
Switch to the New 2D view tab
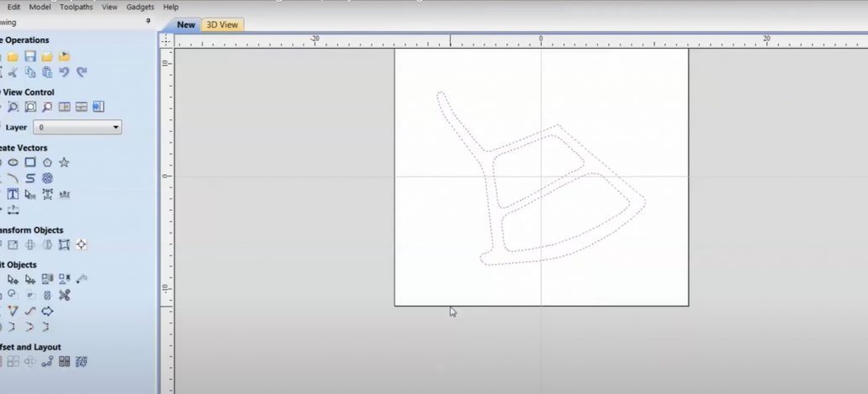(x=186, y=25)
